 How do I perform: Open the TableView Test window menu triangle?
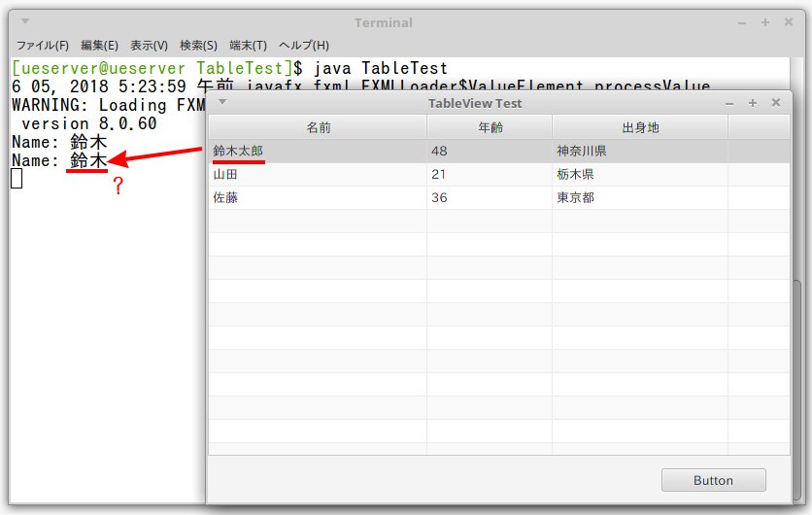pos(222,102)
